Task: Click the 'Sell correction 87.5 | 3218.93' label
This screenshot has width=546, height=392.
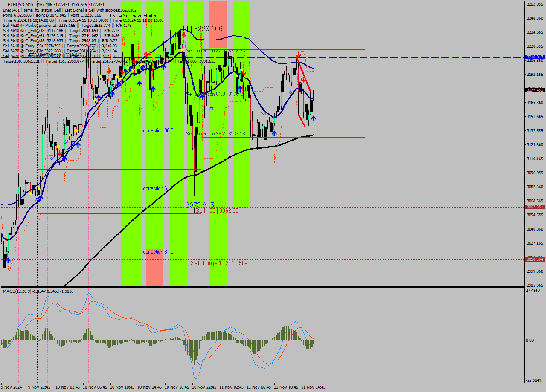Action: pyautogui.click(x=215, y=51)
